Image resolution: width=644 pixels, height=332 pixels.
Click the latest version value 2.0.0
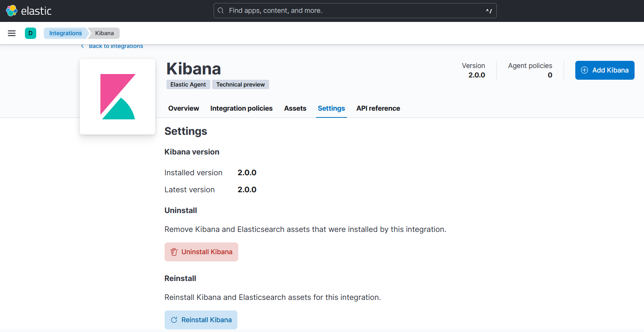click(247, 190)
